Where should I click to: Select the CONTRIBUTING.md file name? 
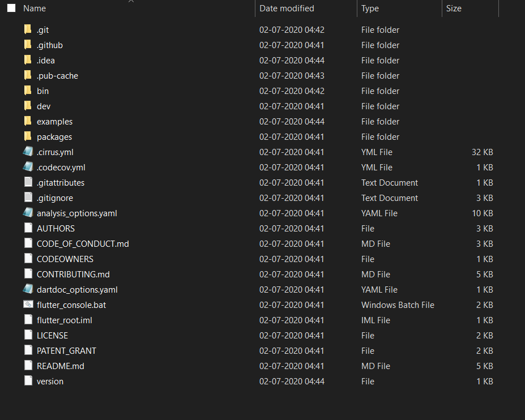coord(73,275)
